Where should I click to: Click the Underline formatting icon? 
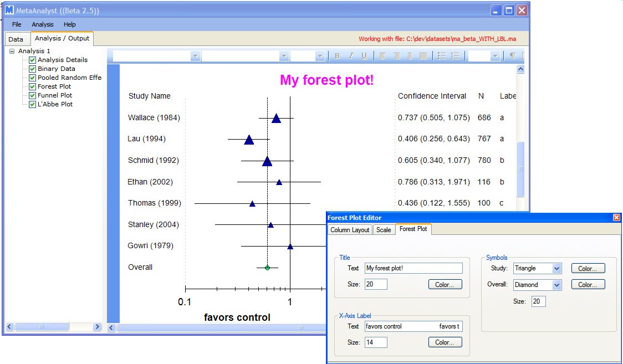(364, 56)
